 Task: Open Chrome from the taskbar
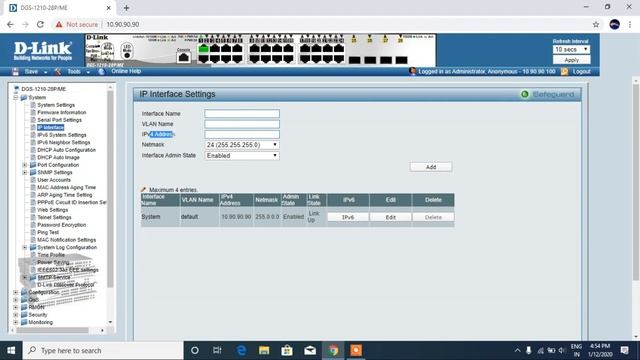(x=333, y=350)
